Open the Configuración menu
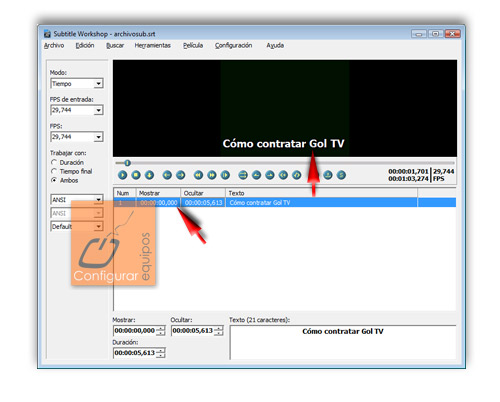Image resolution: width=500 pixels, height=402 pixels. tap(233, 45)
